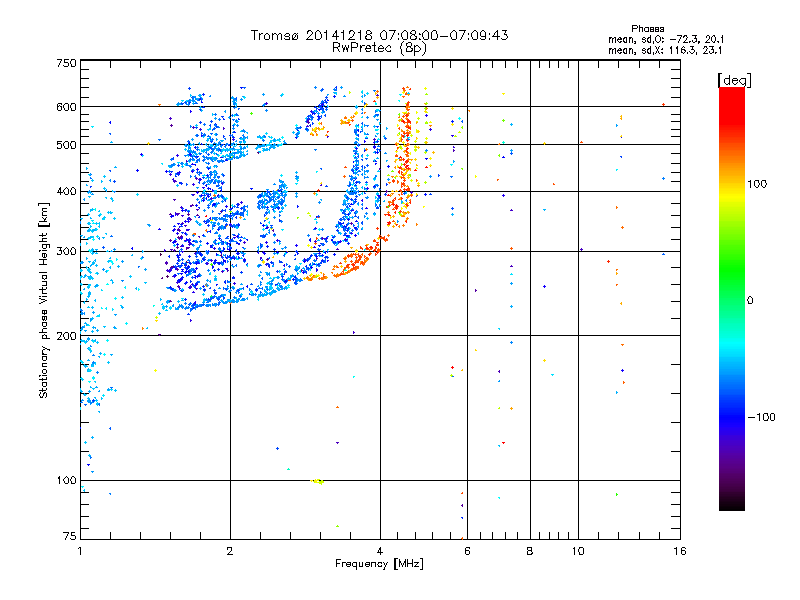This screenshot has width=800, height=600.
Task: Click the colorbar label '100'
Action: pyautogui.click(x=757, y=184)
